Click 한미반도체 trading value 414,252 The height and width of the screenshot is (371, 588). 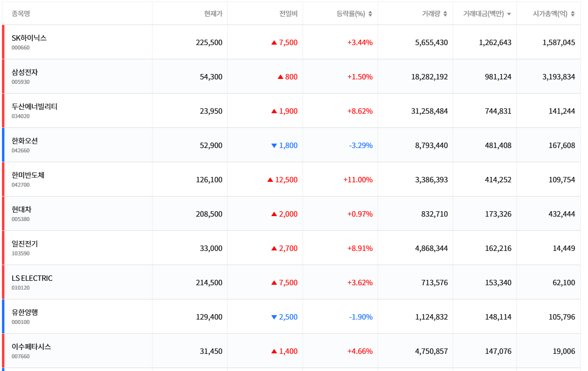coord(498,180)
